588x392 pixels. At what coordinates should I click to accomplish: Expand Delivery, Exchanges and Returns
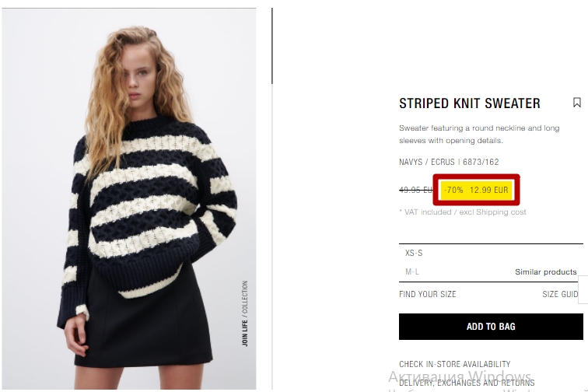tap(467, 383)
